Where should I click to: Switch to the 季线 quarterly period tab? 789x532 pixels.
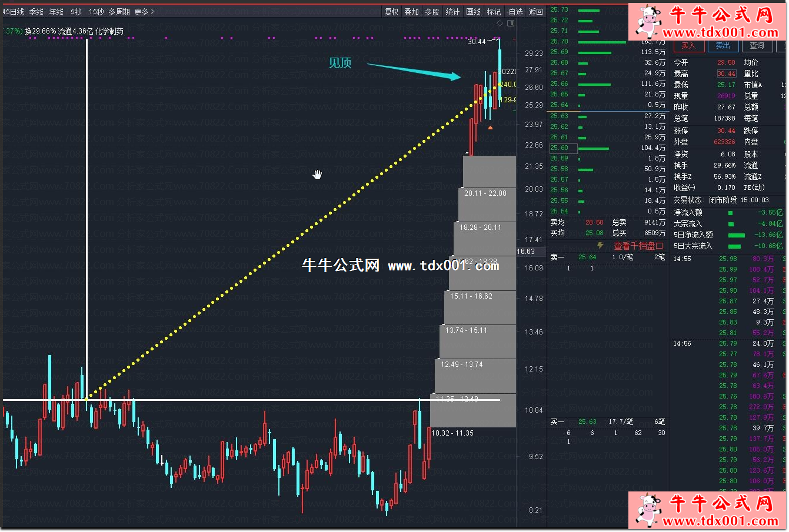(36, 12)
